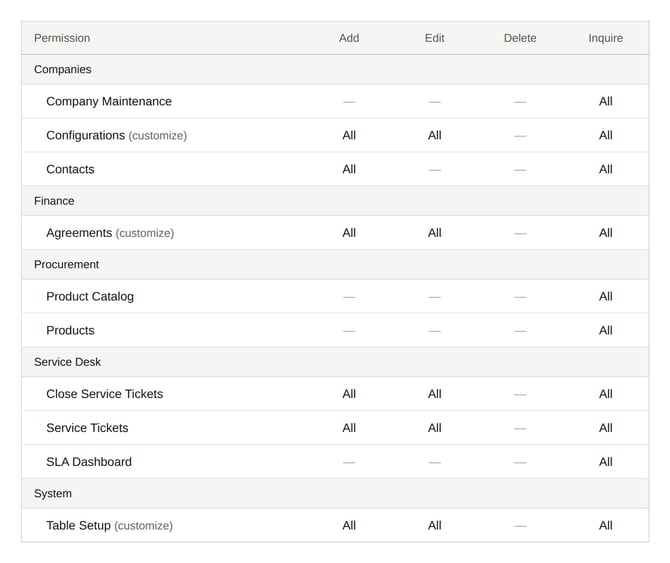Select the Procurement section row
The width and height of the screenshot is (670, 563).
click(x=335, y=264)
